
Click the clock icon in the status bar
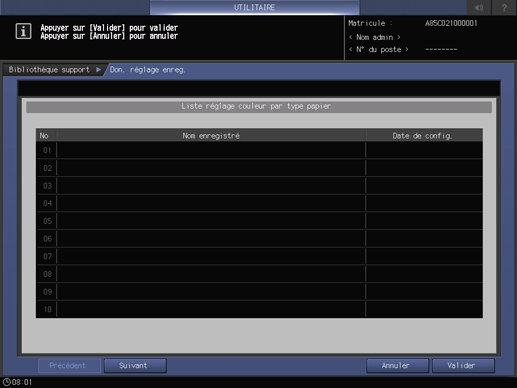[x=7, y=382]
